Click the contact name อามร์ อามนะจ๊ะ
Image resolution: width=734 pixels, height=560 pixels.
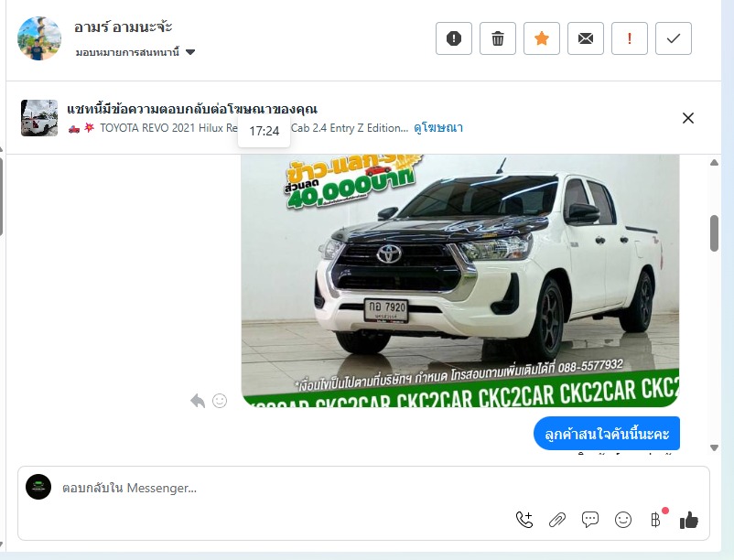coord(124,27)
